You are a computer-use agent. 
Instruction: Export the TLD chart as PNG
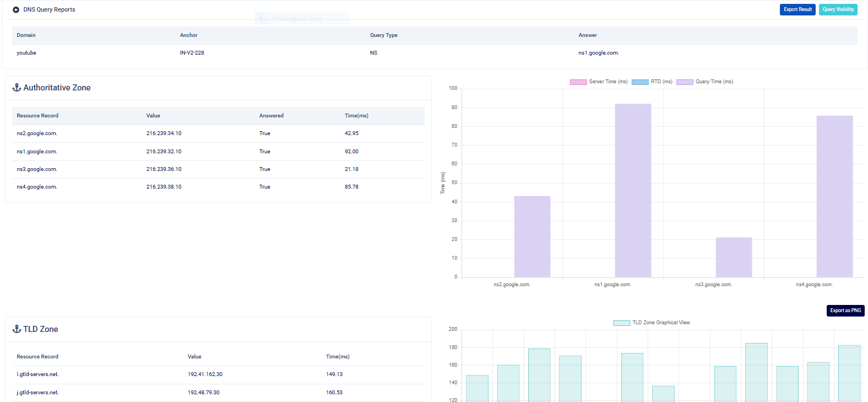[845, 310]
